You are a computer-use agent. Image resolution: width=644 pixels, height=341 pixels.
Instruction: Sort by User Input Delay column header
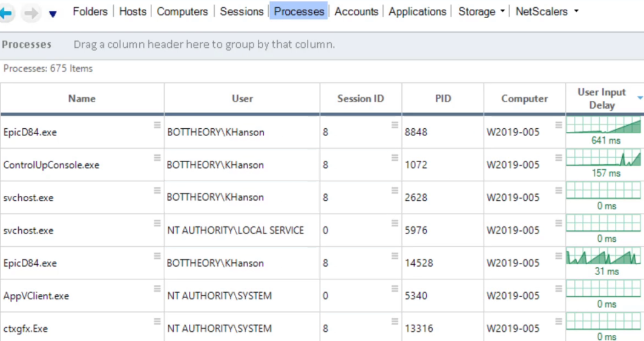601,99
